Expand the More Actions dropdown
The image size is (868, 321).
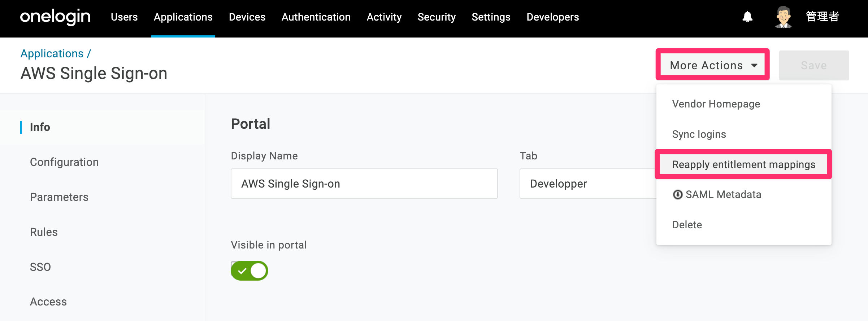pyautogui.click(x=713, y=65)
